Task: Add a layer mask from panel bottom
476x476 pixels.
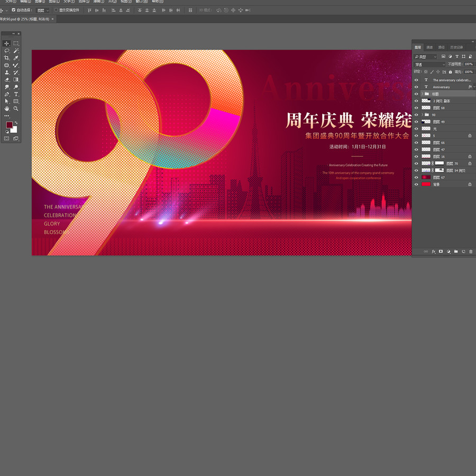Action: 441,252
